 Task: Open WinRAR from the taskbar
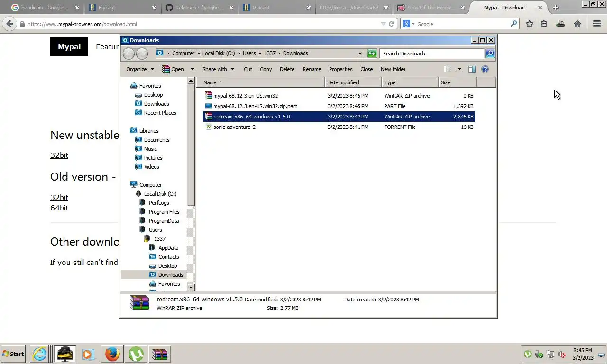coord(160,354)
